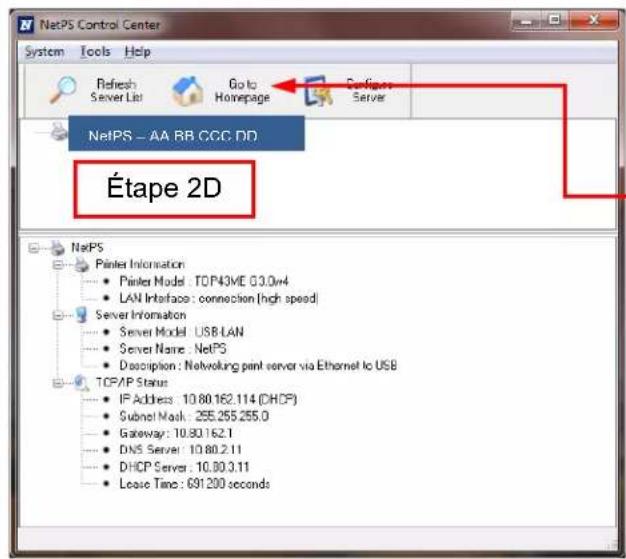The width and height of the screenshot is (626, 559).
Task: Open the Help menu
Action: coord(137,52)
